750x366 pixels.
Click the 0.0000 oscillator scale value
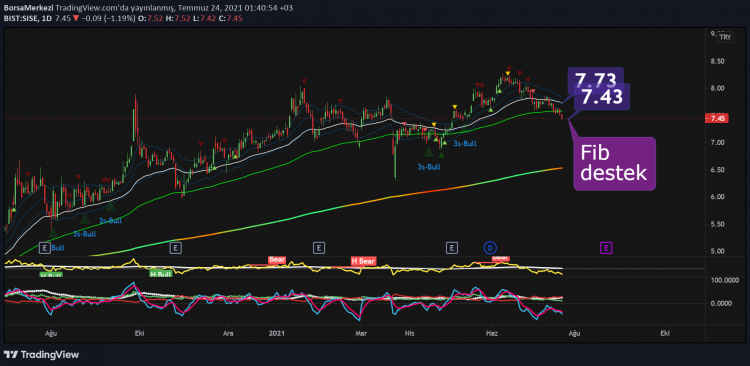(x=720, y=303)
